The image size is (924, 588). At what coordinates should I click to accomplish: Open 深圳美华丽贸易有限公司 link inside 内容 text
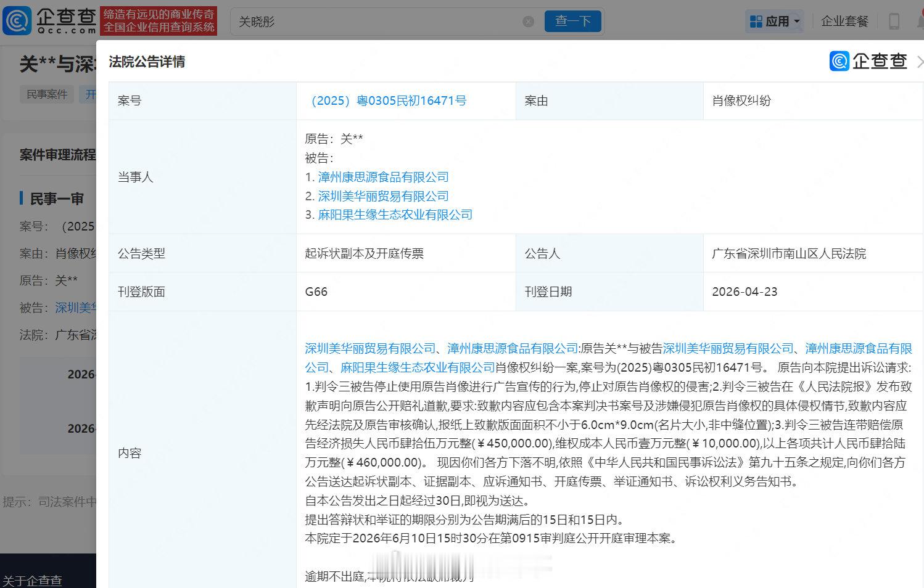366,348
